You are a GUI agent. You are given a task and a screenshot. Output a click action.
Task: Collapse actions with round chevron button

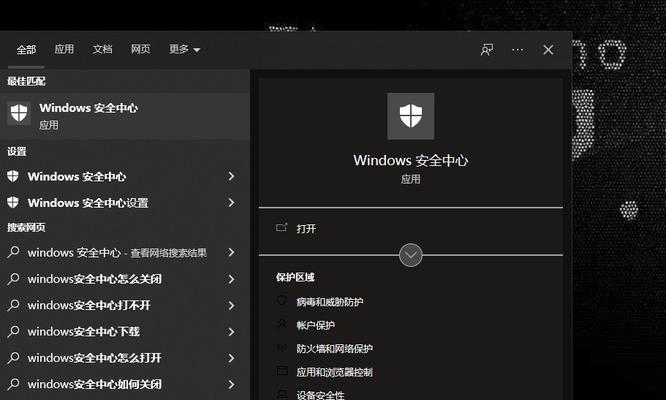click(411, 255)
